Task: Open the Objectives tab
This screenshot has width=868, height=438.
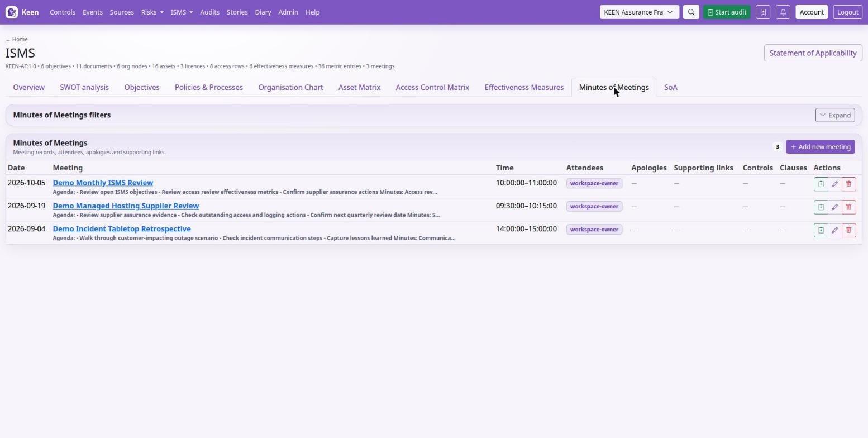Action: point(142,88)
